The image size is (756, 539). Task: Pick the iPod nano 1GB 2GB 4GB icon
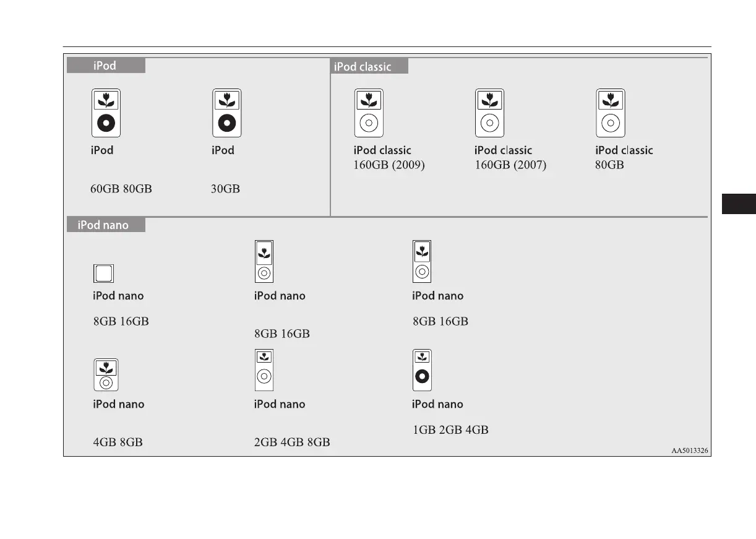click(422, 369)
